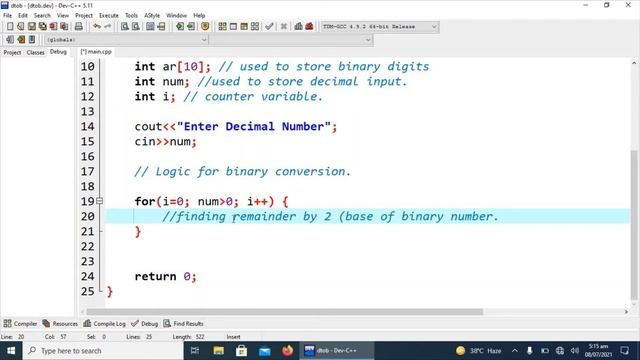The width and height of the screenshot is (640, 360).
Task: Open the (globals) class dropdown
Action: (x=126, y=40)
